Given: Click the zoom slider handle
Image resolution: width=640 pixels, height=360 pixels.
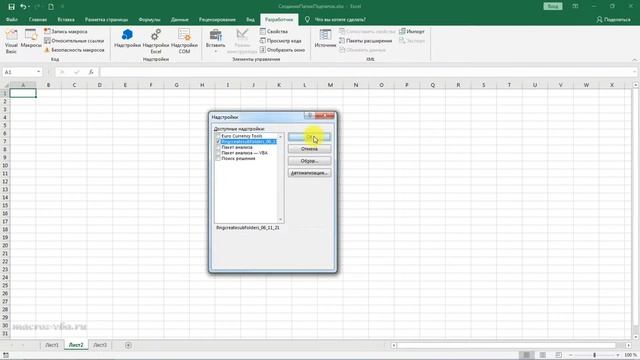Looking at the screenshot, I should pos(595,355).
